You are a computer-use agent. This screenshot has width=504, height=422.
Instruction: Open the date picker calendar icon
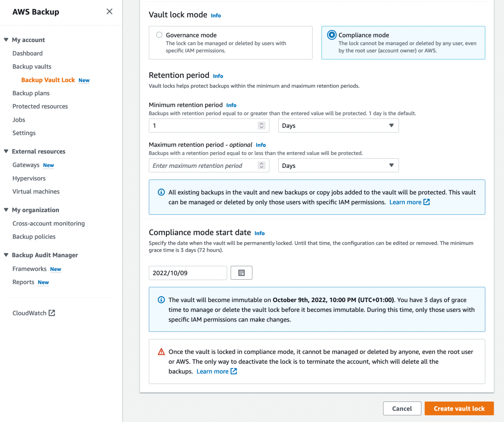point(241,272)
